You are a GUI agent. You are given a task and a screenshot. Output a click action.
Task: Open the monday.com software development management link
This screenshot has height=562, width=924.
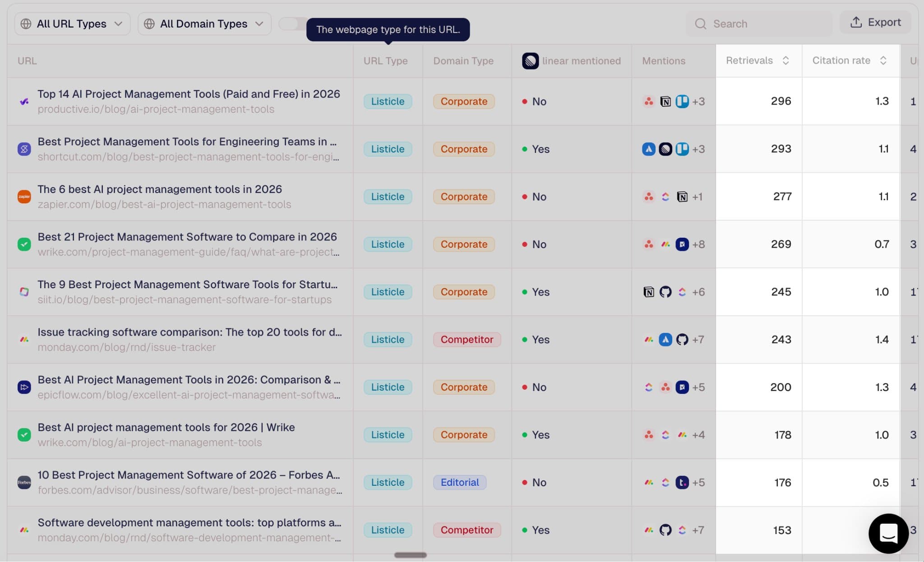pos(189,522)
